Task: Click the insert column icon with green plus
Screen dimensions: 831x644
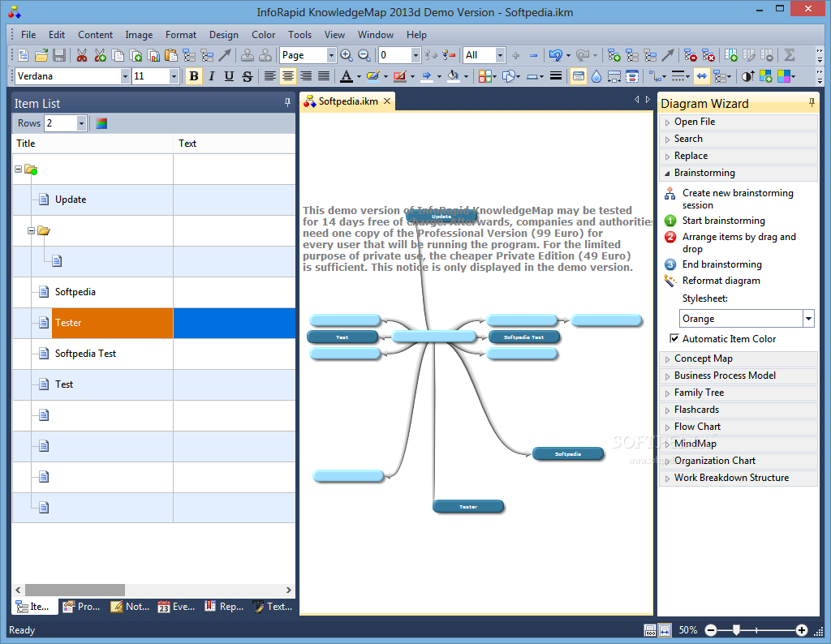Action: tap(731, 55)
